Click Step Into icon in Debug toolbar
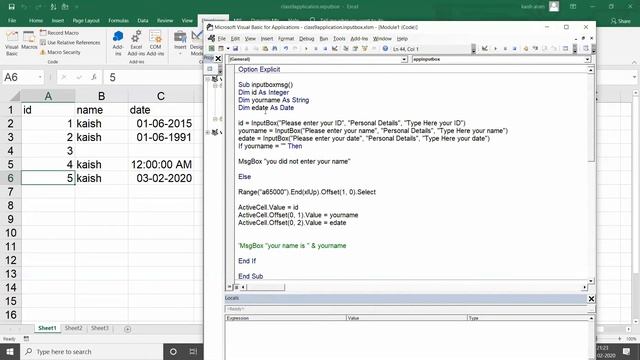 (535, 49)
